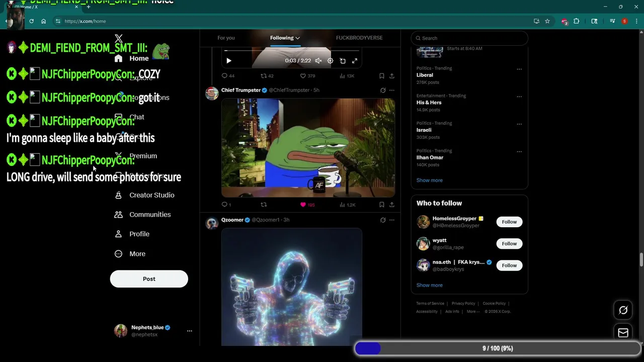Click the Search input field
The width and height of the screenshot is (644, 362).
pos(469,38)
